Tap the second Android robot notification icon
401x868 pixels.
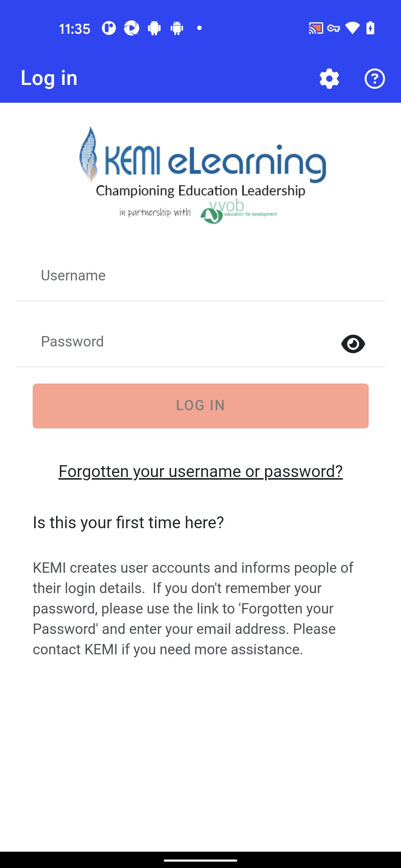point(177,28)
